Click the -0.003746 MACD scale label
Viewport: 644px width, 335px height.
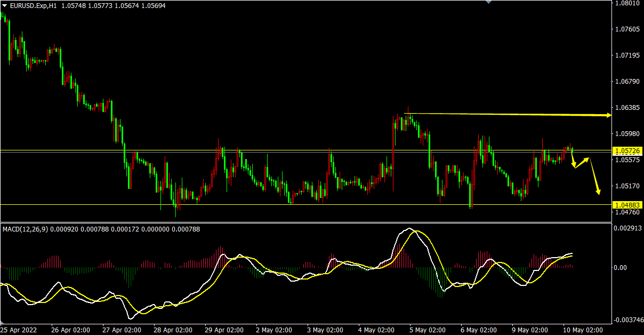(x=627, y=320)
